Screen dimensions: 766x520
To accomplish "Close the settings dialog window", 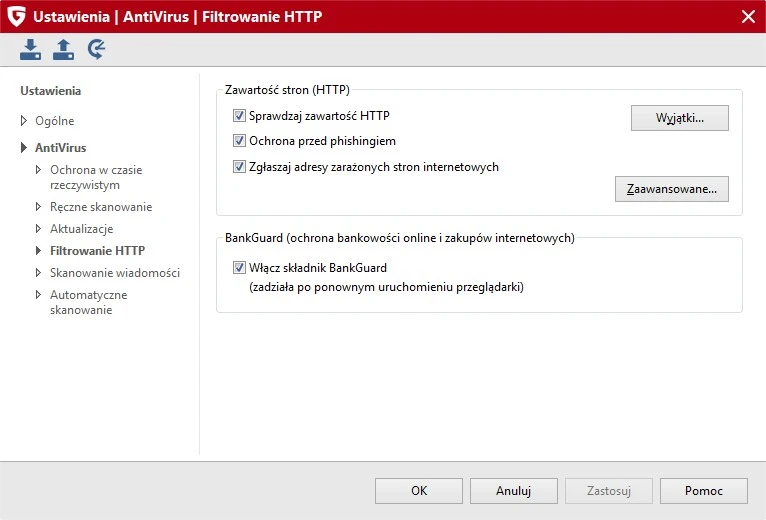I will [747, 16].
